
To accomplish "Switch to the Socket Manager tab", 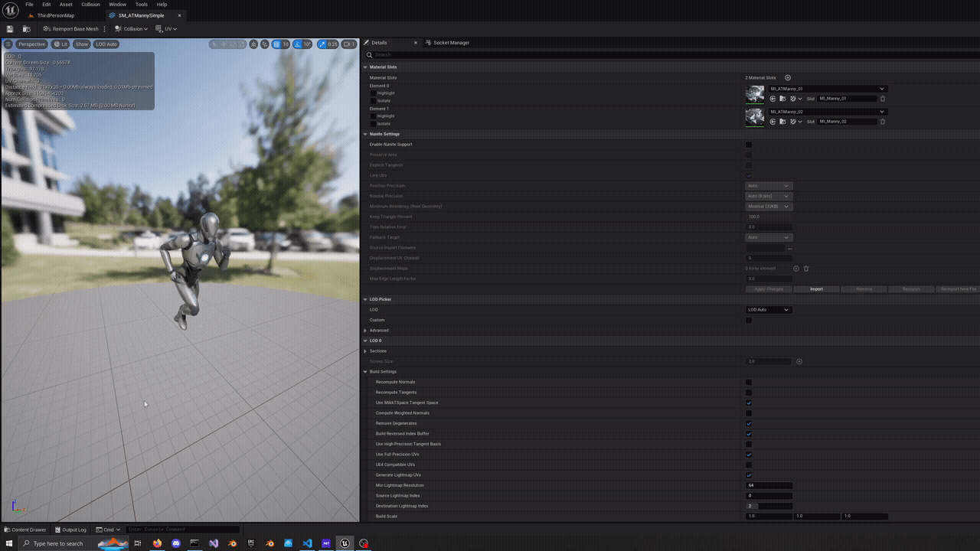I will click(x=451, y=43).
